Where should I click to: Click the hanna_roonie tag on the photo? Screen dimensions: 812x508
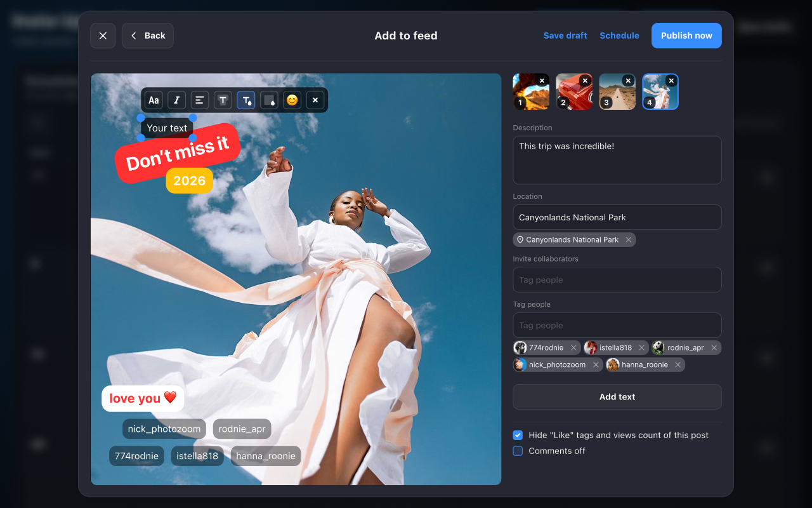tap(266, 456)
